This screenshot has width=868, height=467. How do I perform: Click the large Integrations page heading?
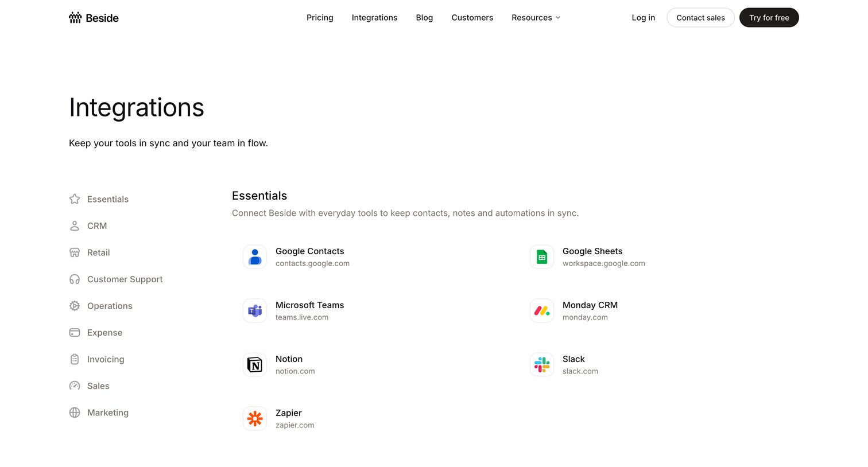(x=137, y=108)
